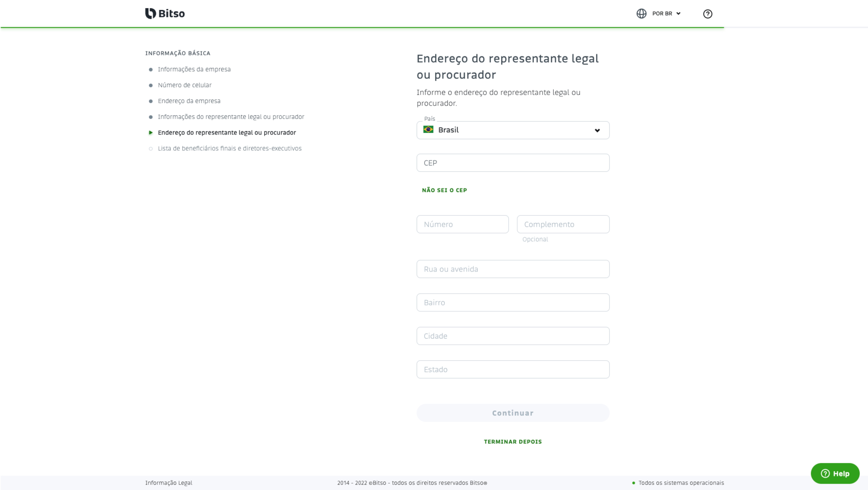Open the País Brasil country dropdown
The image size is (868, 490).
pos(513,130)
